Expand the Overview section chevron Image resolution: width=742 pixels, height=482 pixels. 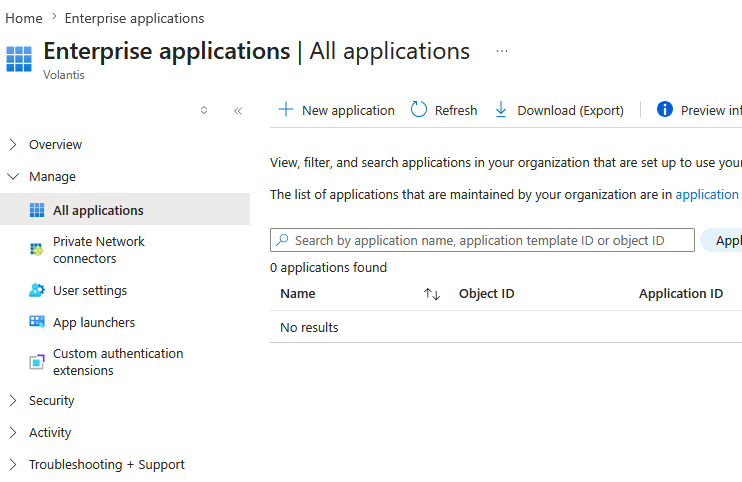click(13, 144)
